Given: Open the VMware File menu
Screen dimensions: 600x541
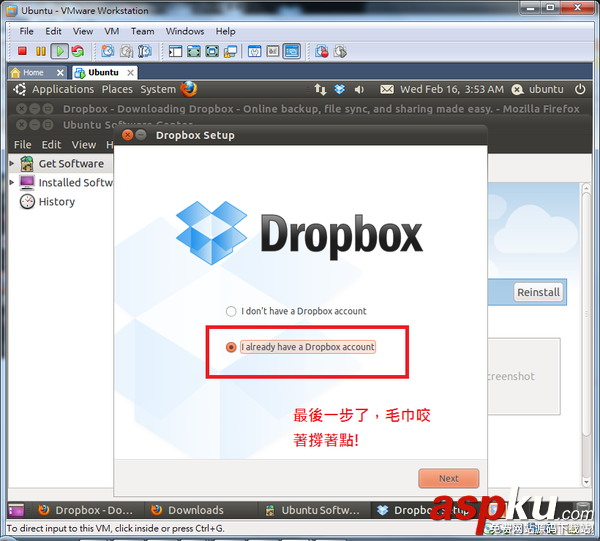Looking at the screenshot, I should [26, 31].
